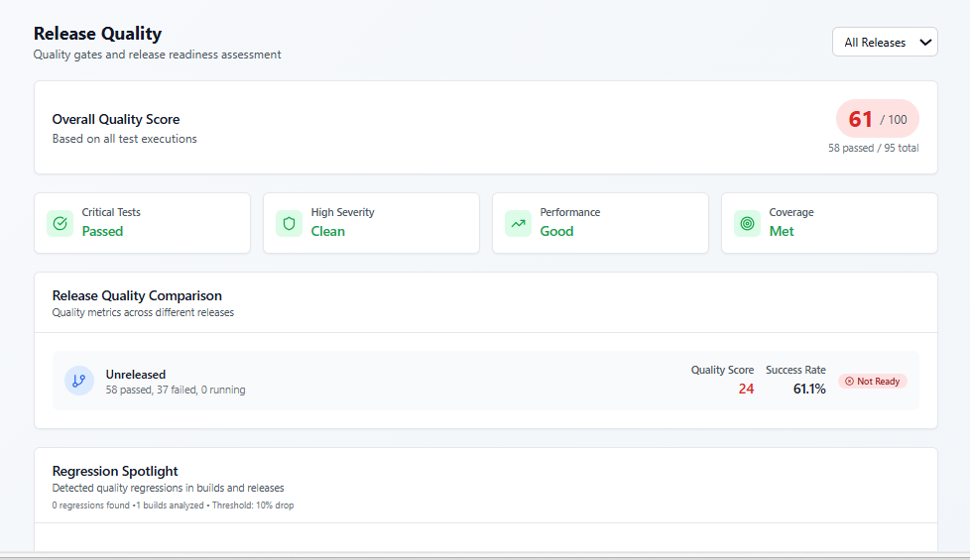This screenshot has height=560, width=970.
Task: Click the Regression Spotlight heading
Action: click(x=115, y=471)
